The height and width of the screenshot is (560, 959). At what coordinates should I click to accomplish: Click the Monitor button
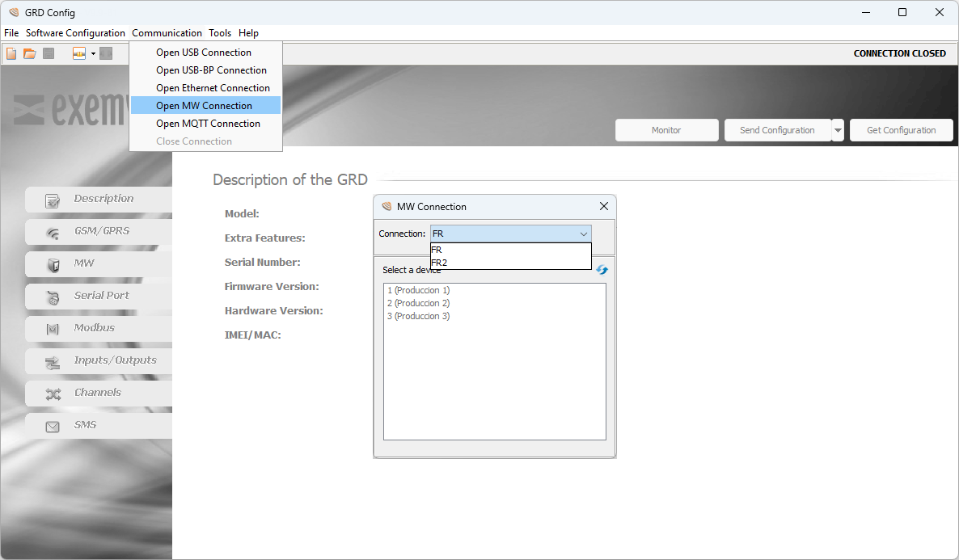pyautogui.click(x=666, y=130)
